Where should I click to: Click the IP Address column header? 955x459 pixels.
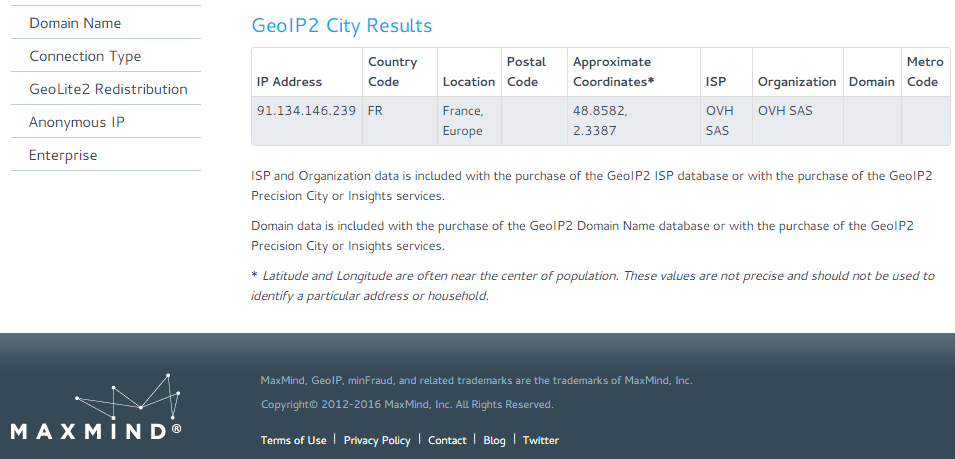coord(306,72)
